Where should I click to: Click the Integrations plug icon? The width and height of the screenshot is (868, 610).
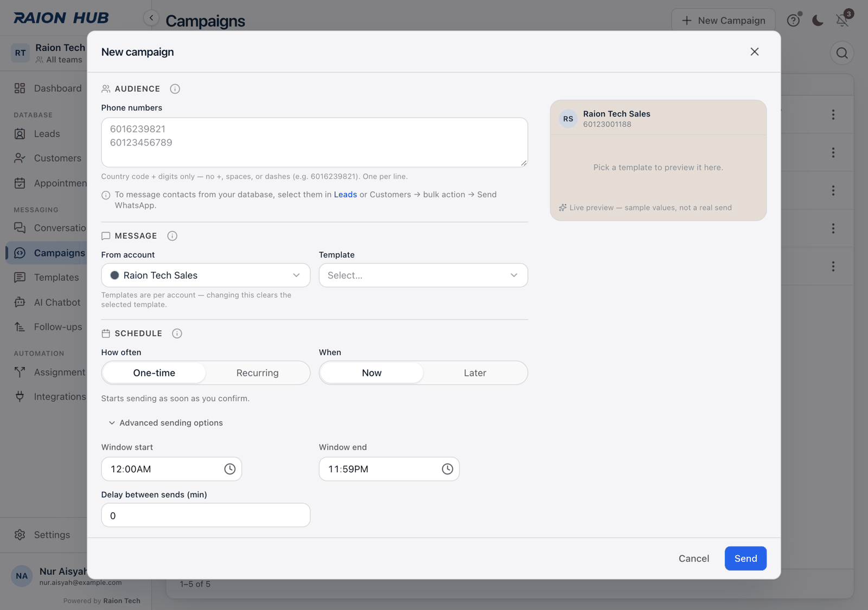[20, 396]
